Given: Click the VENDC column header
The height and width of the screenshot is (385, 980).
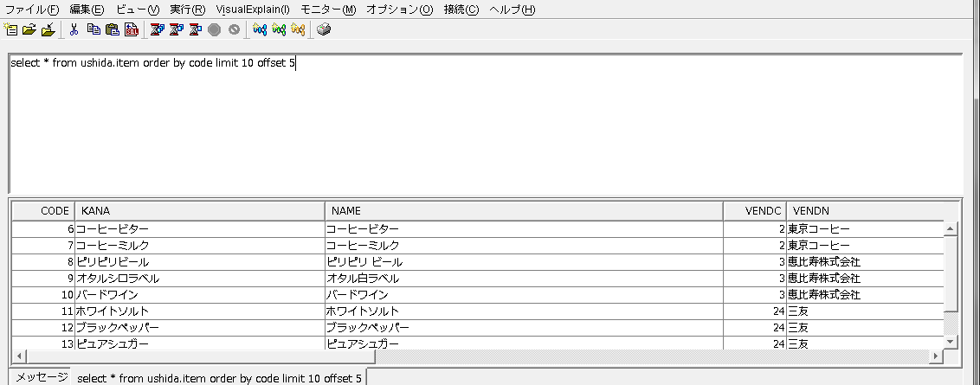Looking at the screenshot, I should pos(754,210).
